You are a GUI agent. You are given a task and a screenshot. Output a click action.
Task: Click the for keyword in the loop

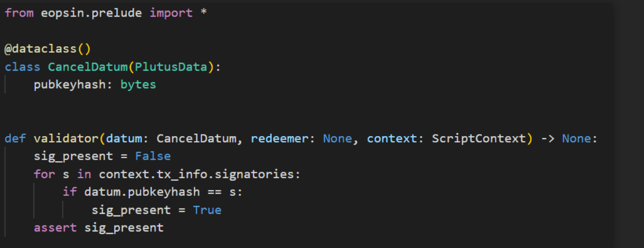[44, 174]
